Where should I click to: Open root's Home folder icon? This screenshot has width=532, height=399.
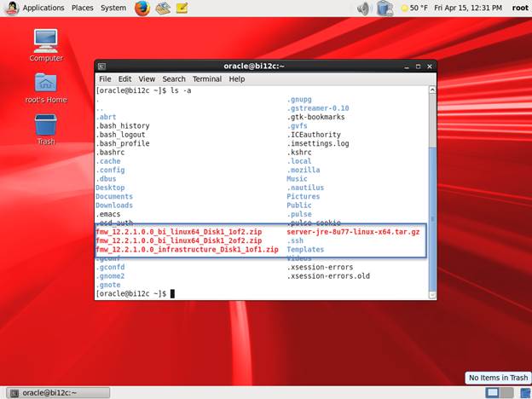[x=46, y=83]
